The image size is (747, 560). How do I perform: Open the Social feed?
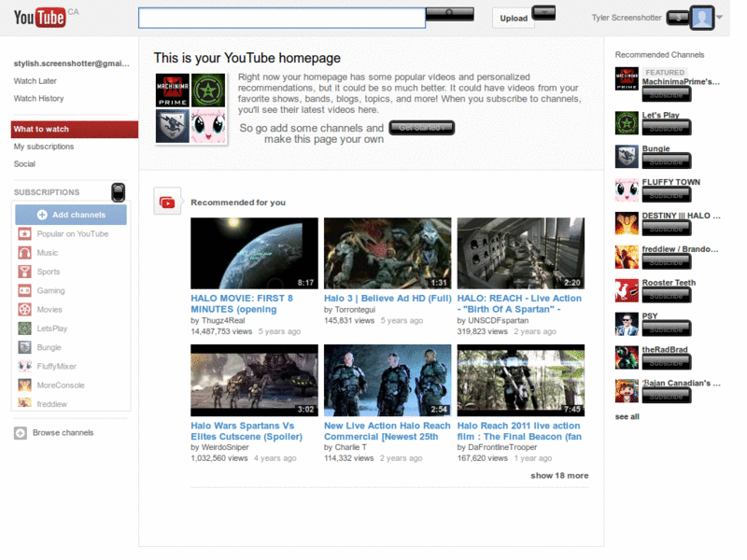tap(24, 164)
